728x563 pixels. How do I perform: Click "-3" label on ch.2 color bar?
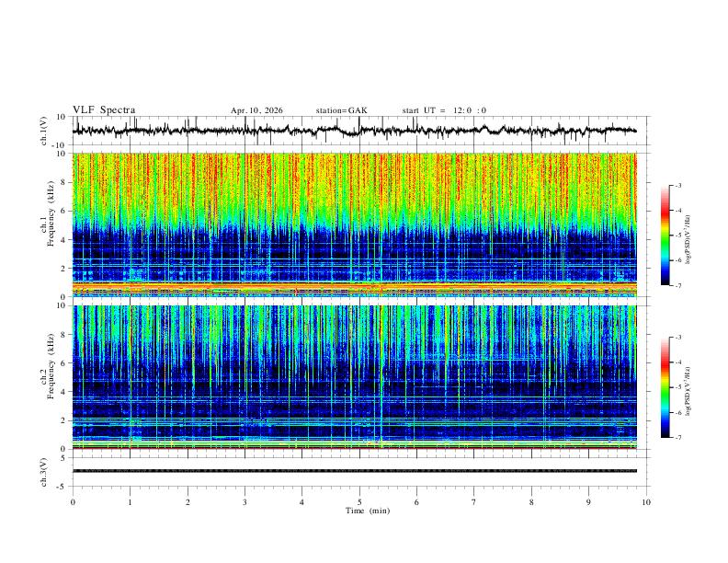(x=677, y=338)
